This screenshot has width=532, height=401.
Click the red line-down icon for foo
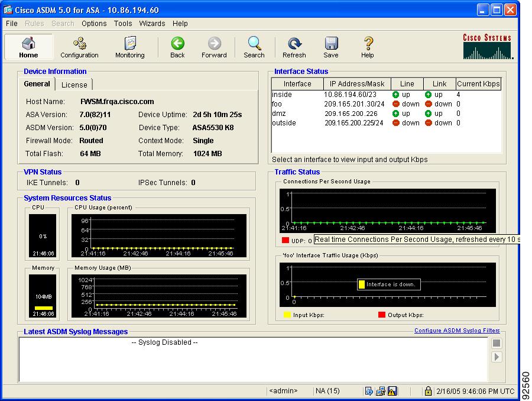[x=395, y=104]
